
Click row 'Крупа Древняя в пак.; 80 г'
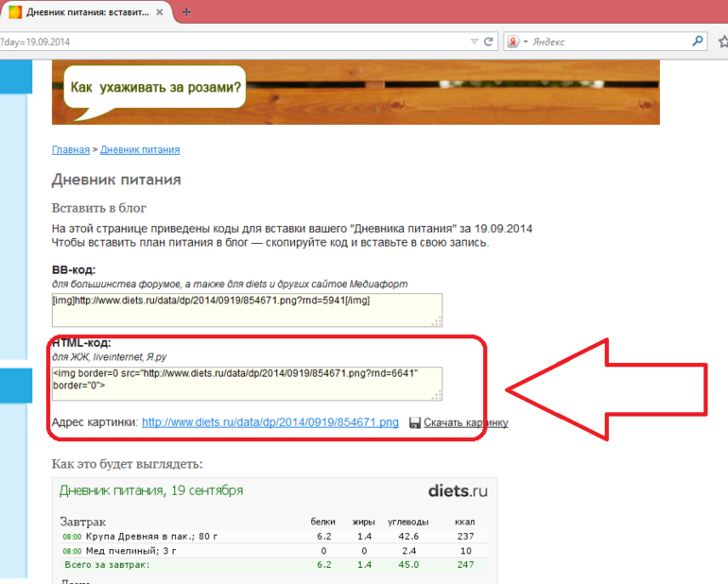pyautogui.click(x=274, y=536)
